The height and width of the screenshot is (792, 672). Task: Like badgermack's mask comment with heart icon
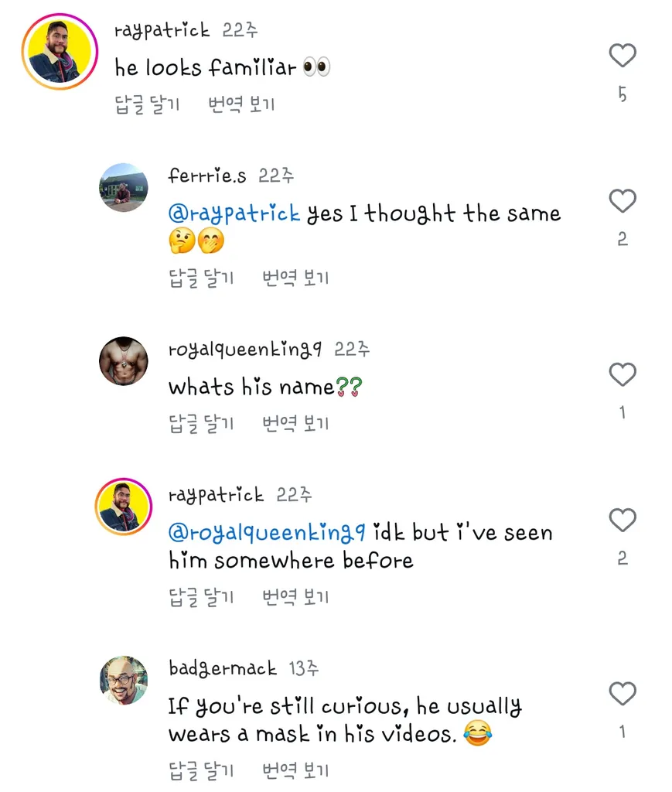[622, 693]
